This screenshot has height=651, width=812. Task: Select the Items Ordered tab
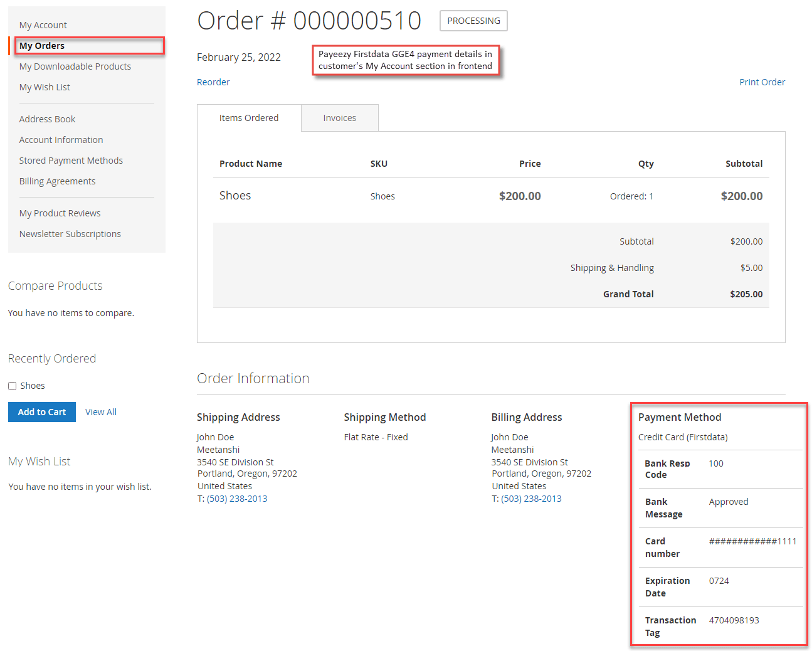coord(249,117)
